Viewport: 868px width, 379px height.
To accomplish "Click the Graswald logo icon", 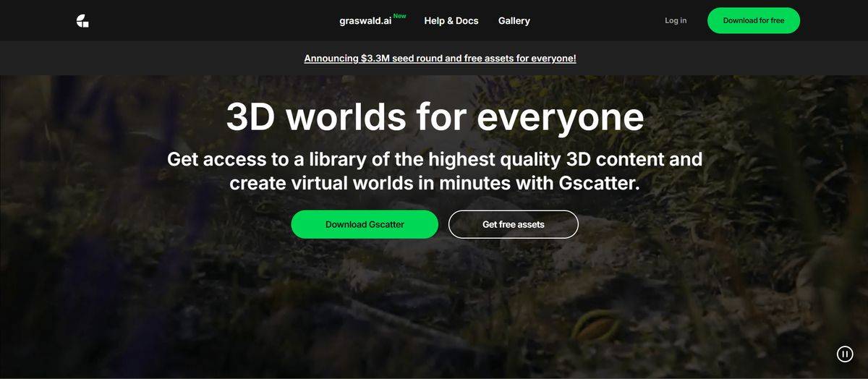I will [82, 21].
